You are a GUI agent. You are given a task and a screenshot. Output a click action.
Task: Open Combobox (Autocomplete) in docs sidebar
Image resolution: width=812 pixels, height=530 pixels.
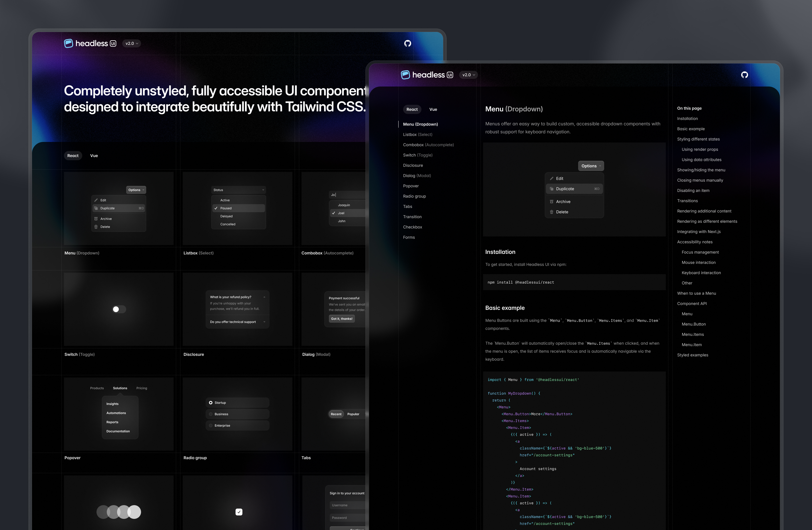click(x=428, y=145)
